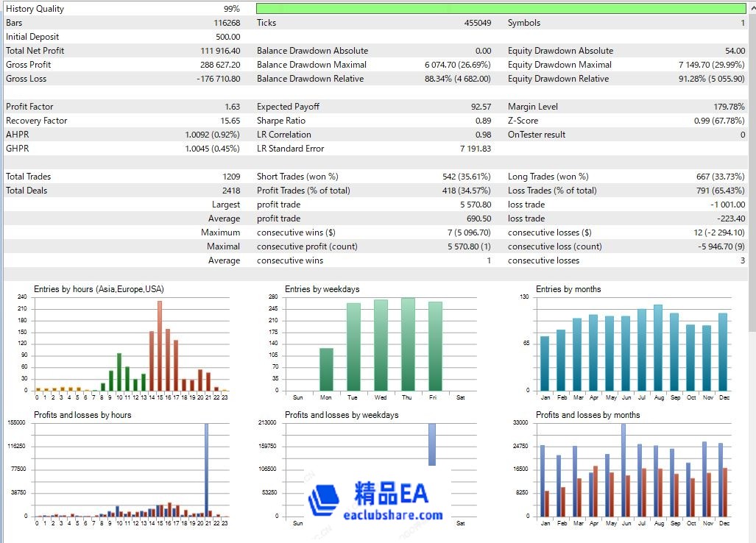756x543 pixels.
Task: Click the tall blue hour-21 bar in Profits and losses by hours
Action: pos(206,469)
